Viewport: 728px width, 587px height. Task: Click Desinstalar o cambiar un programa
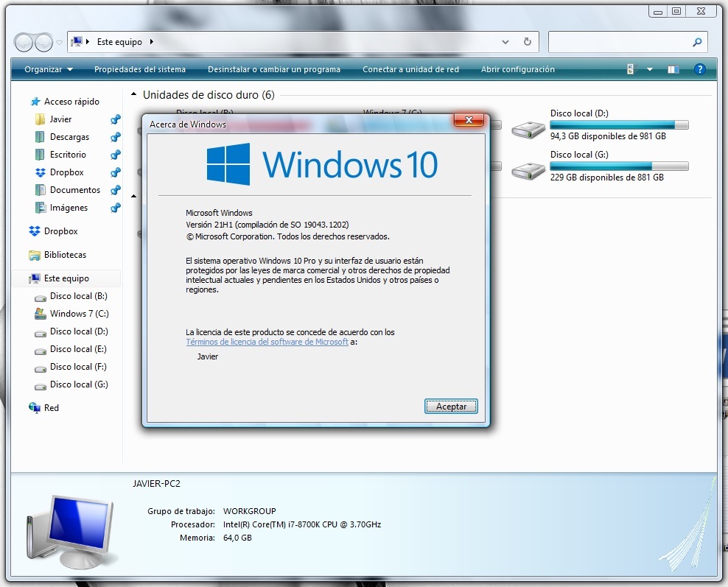(x=274, y=69)
